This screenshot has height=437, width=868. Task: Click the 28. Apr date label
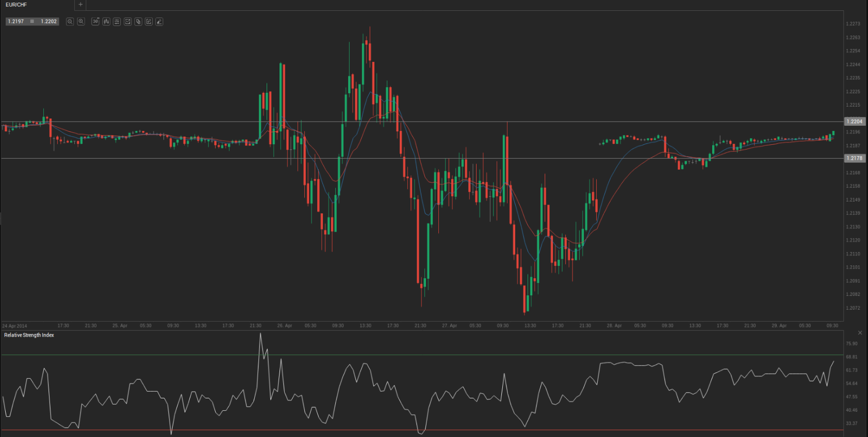coord(614,326)
